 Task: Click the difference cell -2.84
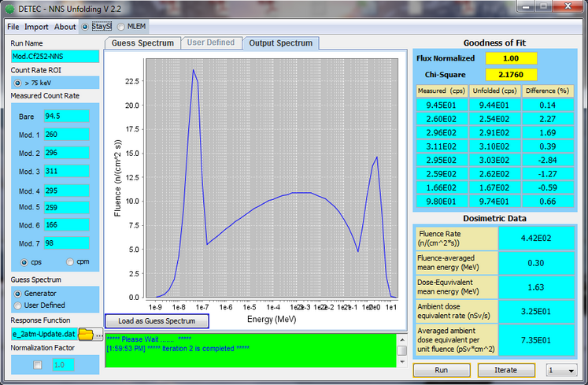(548, 161)
